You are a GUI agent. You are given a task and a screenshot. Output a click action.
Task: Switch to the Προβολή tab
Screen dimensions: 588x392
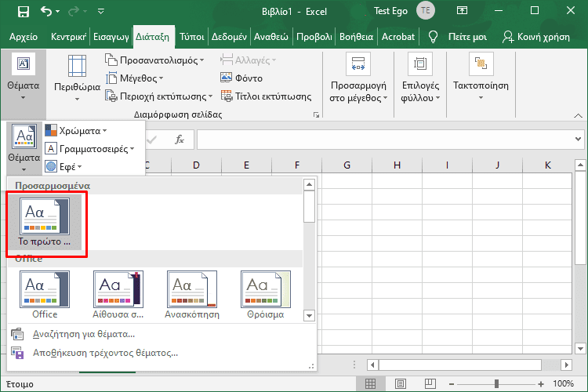coord(314,37)
